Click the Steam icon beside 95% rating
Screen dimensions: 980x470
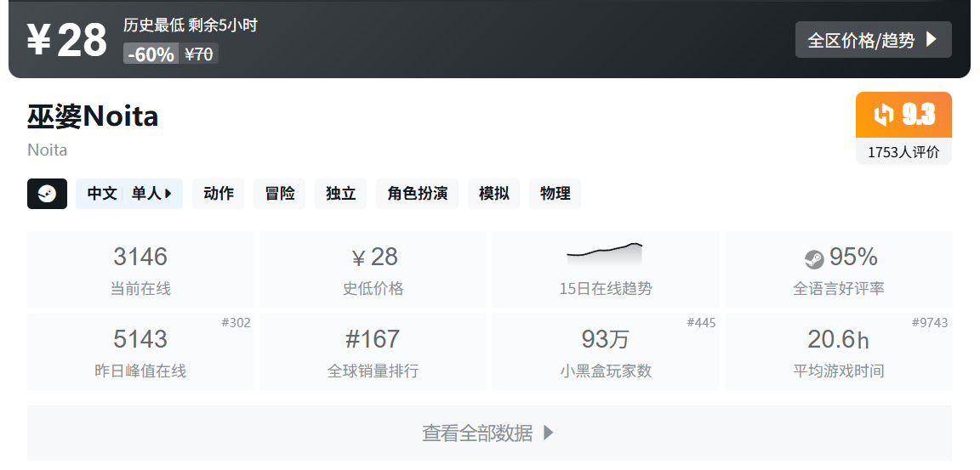[814, 258]
